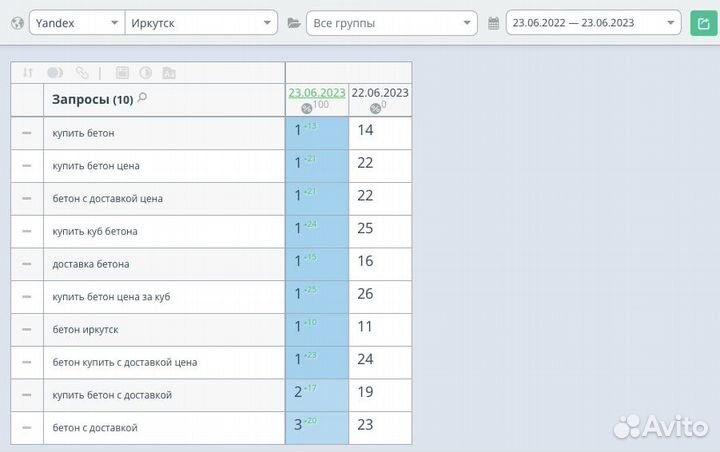Click the 22.06.2023 column header
Screen dimensions: 720x452
pos(380,93)
